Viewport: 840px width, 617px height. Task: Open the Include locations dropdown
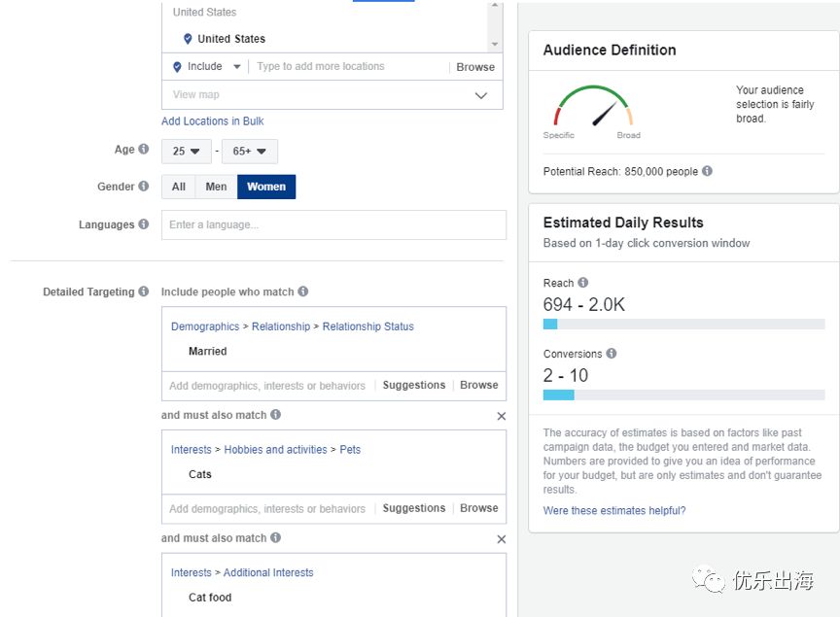coord(209,67)
